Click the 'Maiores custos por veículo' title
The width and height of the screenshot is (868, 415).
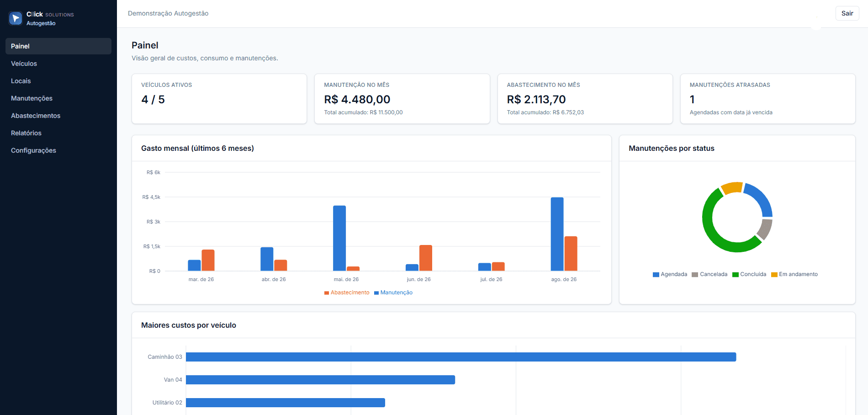[189, 325]
